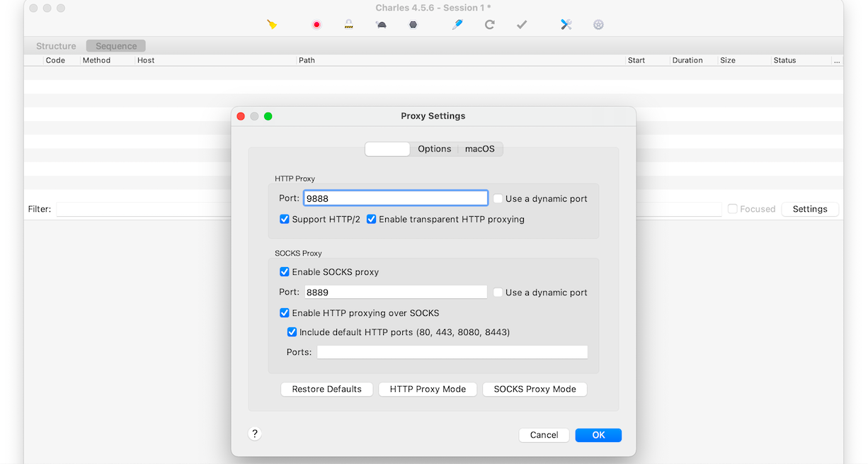Select the Sequence view tab
Screen dimensions: 868x464
click(x=116, y=46)
